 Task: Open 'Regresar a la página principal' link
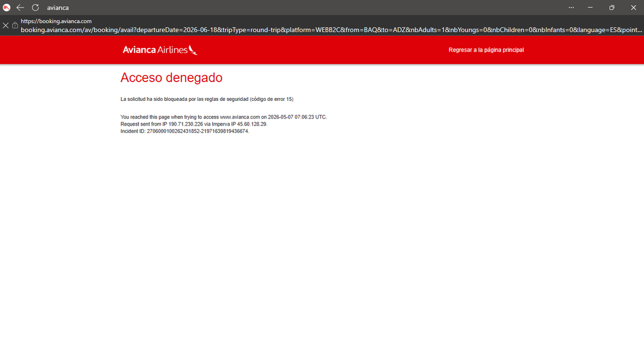[x=486, y=50]
